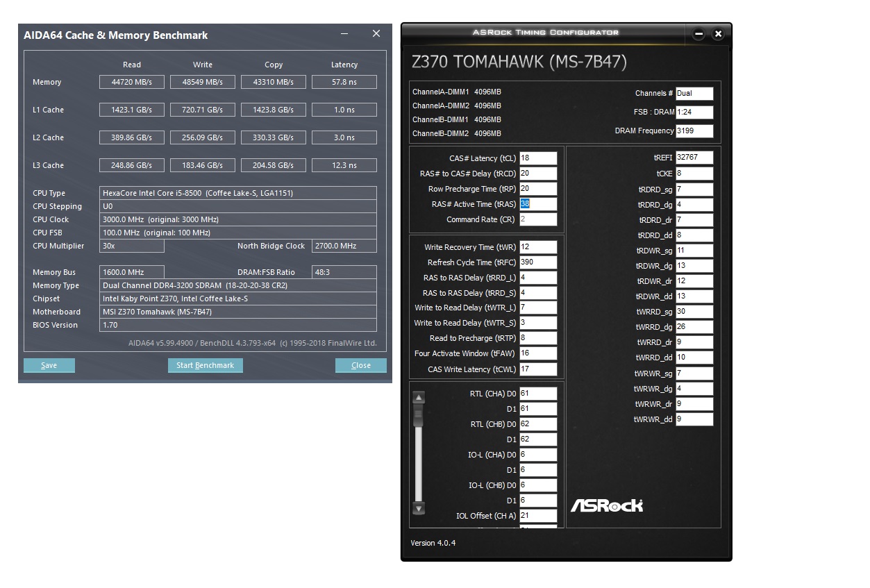Start Benchmark in AIDA64 window
The width and height of the screenshot is (870, 588).
205,365
